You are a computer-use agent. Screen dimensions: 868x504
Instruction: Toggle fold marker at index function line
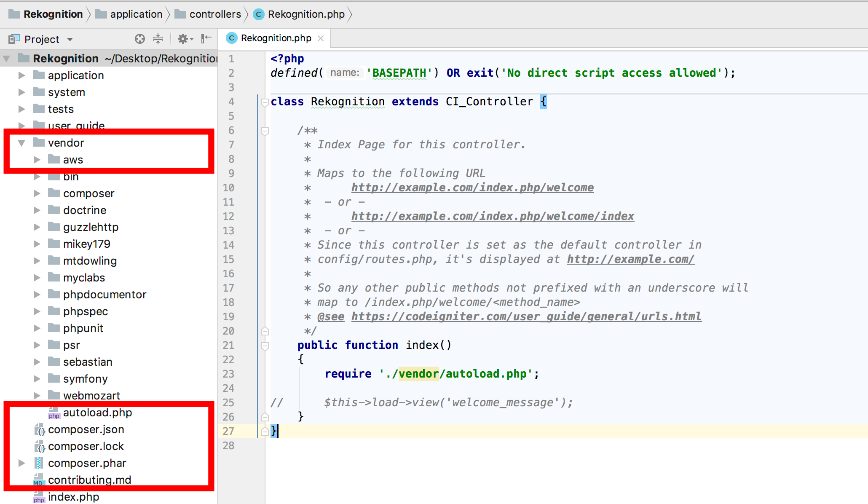tap(265, 346)
